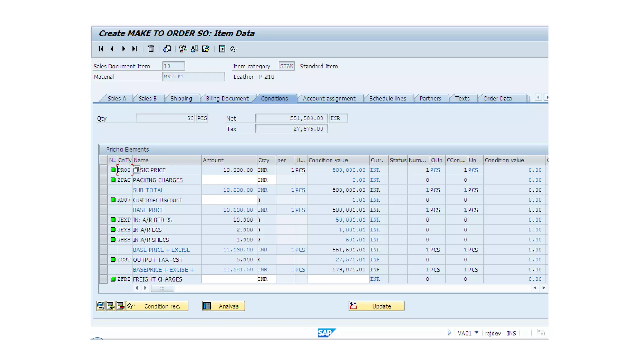
Task: Go to first item arrow icon
Action: click(x=101, y=49)
